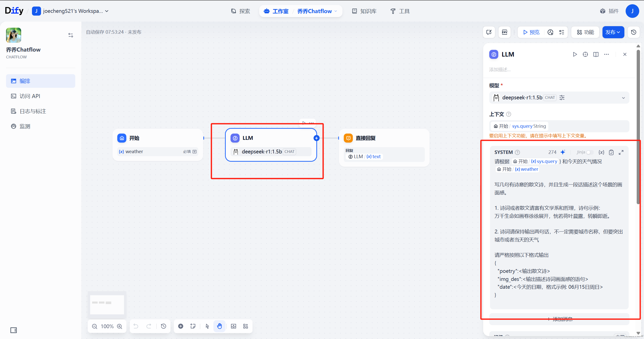Screen dimensions: 644x339
Task: Expand the SYSTEM prompt editor
Action: tap(621, 152)
